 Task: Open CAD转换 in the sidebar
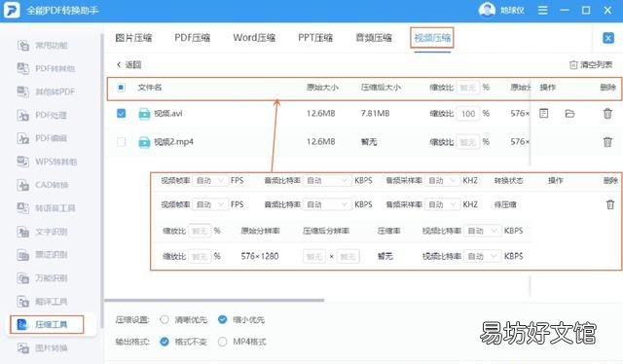click(x=43, y=185)
